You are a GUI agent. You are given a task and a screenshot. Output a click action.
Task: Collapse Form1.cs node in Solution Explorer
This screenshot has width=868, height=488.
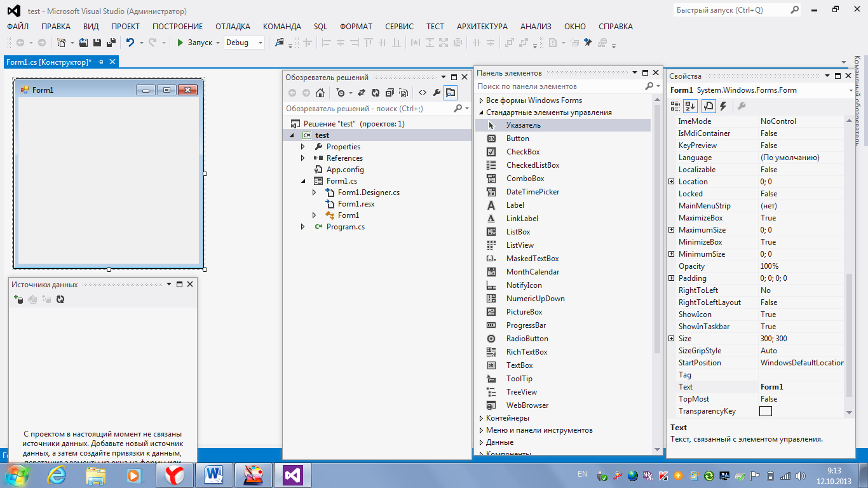303,181
